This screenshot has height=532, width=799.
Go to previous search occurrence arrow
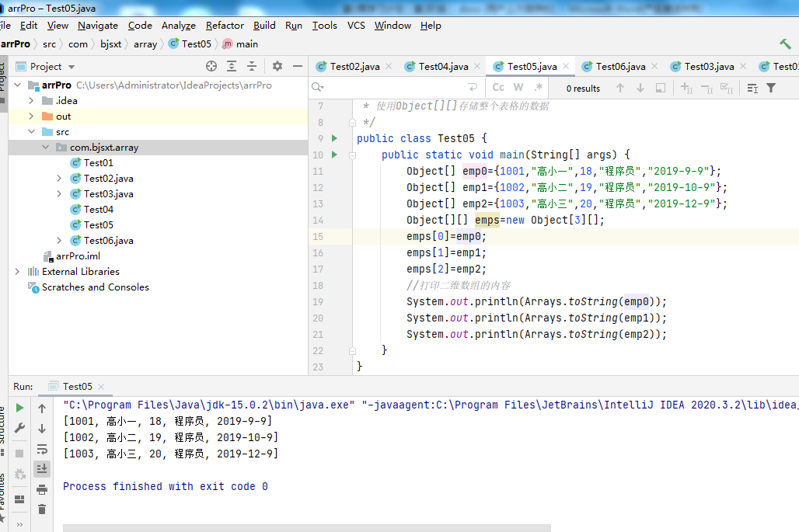tap(620, 88)
